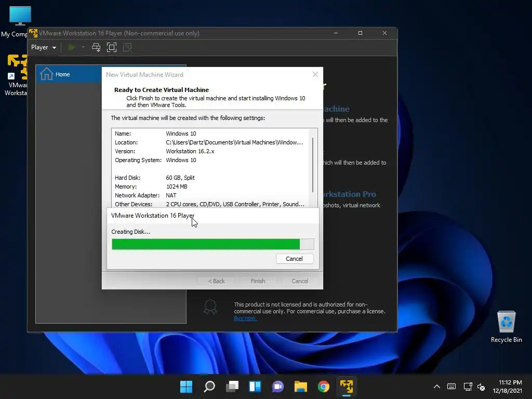Image resolution: width=532 pixels, height=399 pixels.
Task: Show hidden system tray icons
Action: tap(437, 387)
